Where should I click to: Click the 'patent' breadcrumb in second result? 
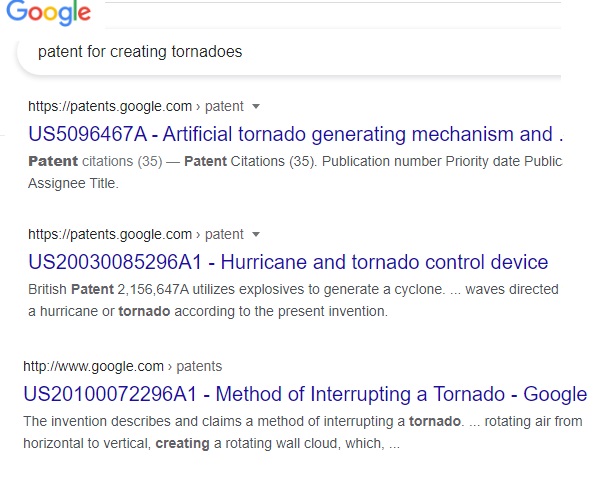pos(224,235)
